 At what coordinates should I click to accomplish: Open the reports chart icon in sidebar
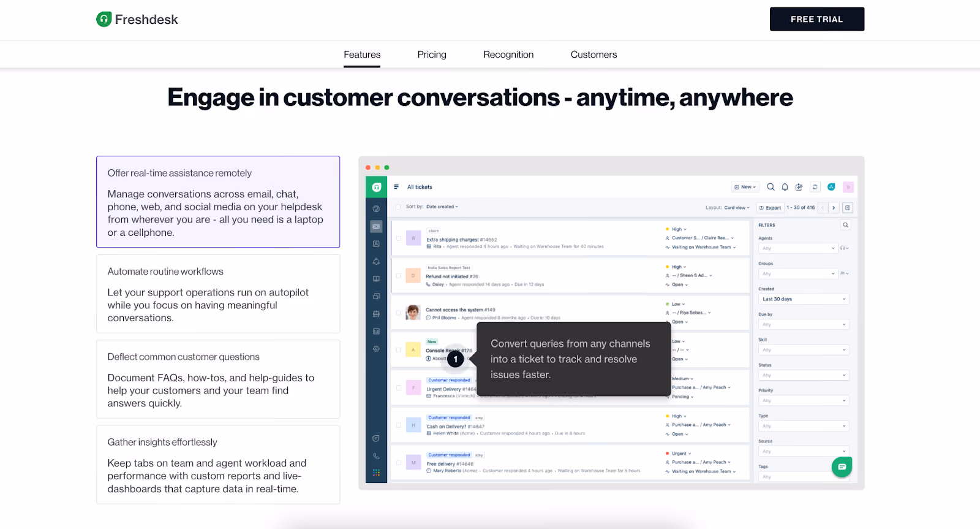point(376,332)
